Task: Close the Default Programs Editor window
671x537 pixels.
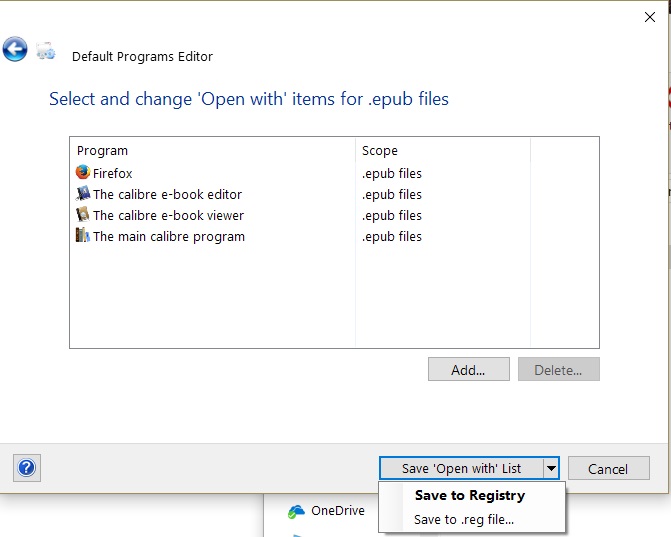Action: point(649,15)
